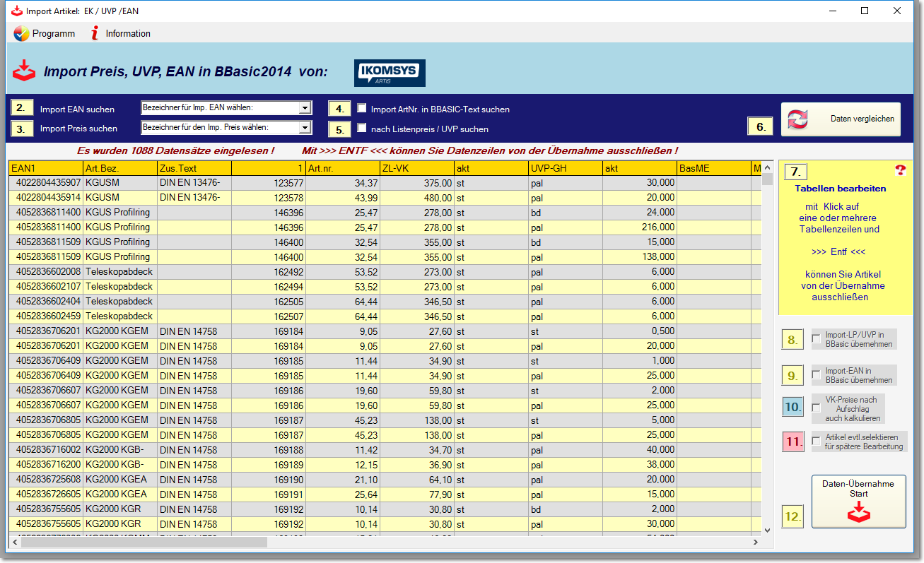Click the 480,00 price cell
924x563 pixels.
(x=417, y=197)
